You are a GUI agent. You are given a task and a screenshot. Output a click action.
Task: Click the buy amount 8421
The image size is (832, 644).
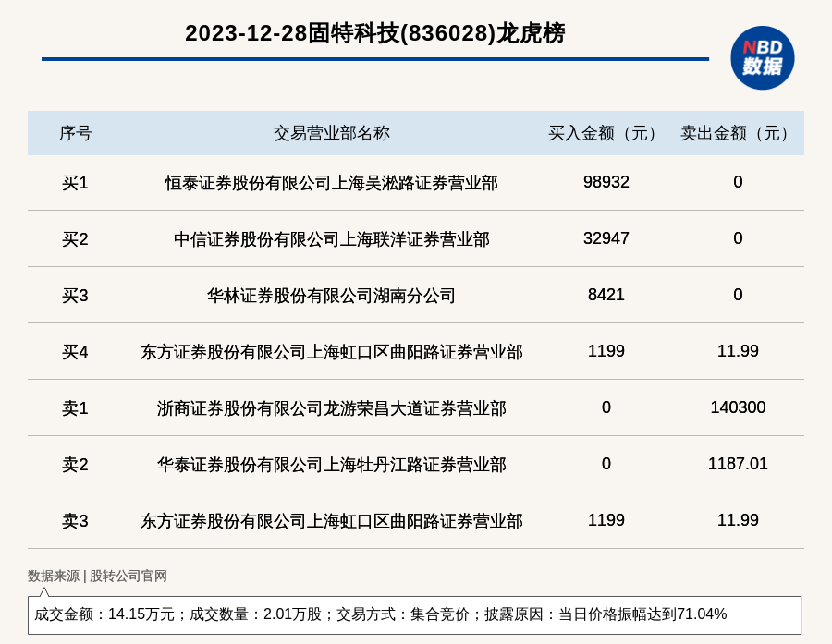point(606,295)
